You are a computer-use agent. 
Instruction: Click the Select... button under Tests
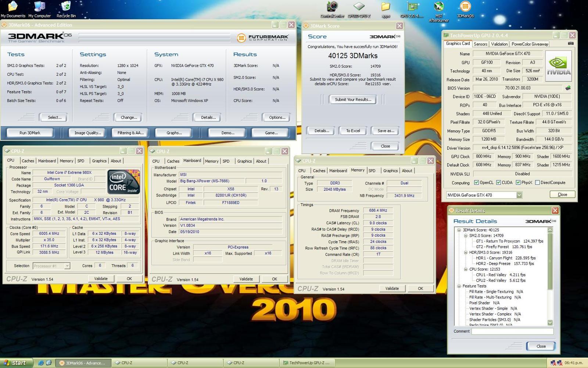pos(54,117)
